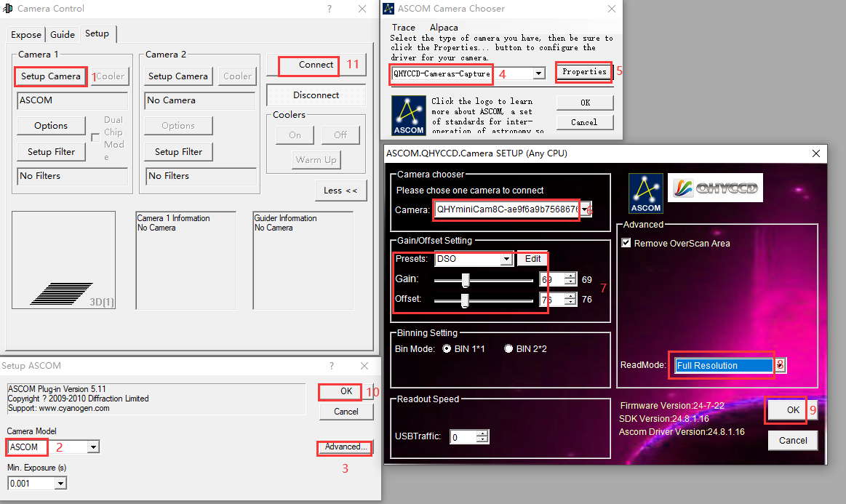Expand the QHYCCD-Cameras-Capture driver dropdown
This screenshot has width=846, height=504.
pos(539,73)
